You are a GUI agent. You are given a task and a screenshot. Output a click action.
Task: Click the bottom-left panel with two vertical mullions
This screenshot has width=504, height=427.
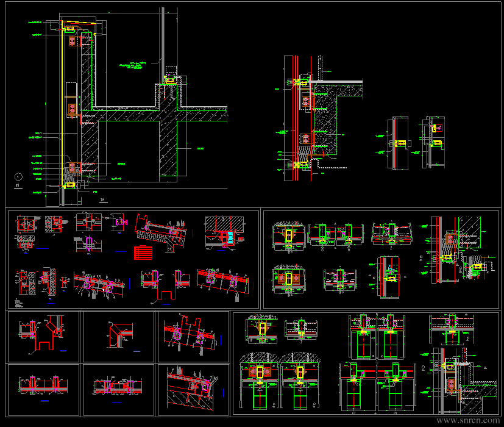(x=43, y=390)
